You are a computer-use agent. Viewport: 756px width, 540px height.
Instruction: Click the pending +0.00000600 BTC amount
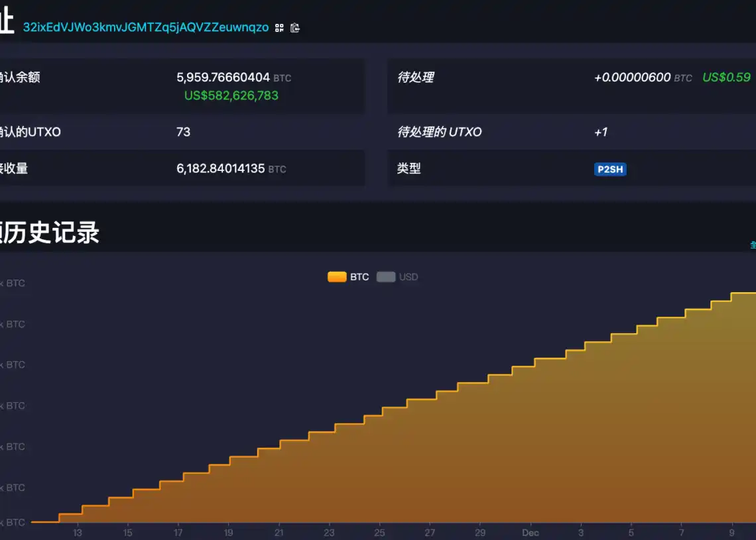(x=632, y=78)
